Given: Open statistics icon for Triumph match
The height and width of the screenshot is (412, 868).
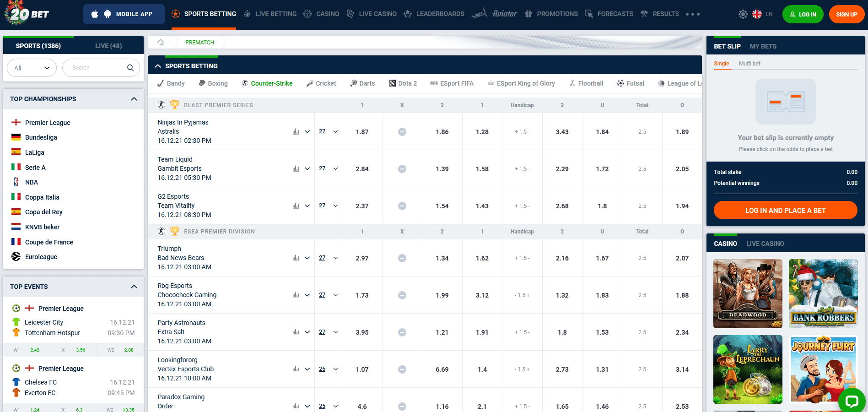Looking at the screenshot, I should click(296, 258).
